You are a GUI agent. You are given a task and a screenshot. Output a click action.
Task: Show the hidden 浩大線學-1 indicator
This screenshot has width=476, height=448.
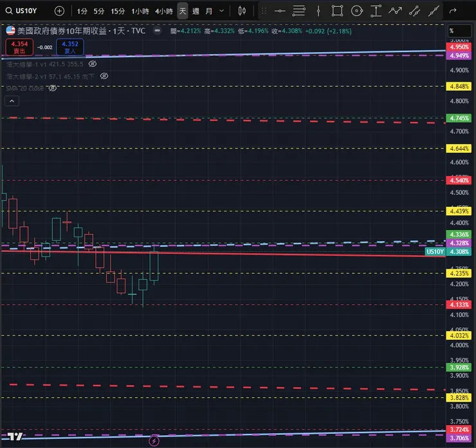[x=93, y=64]
